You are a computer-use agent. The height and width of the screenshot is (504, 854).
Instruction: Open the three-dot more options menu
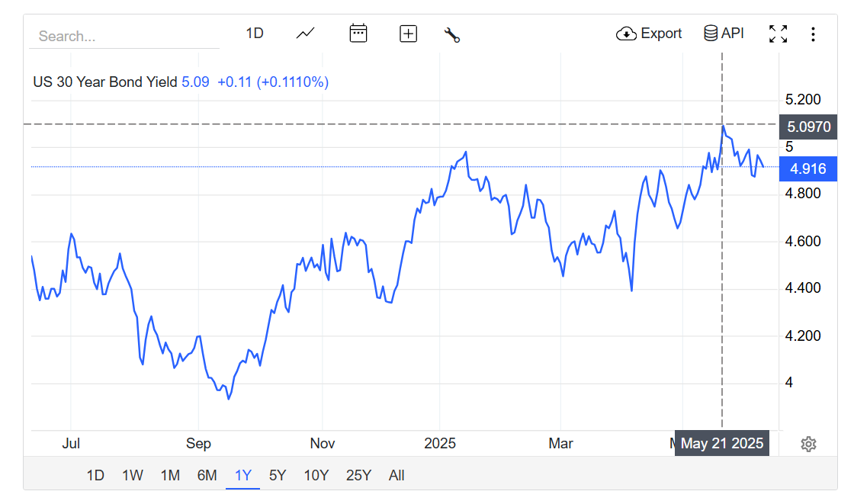pyautogui.click(x=813, y=34)
